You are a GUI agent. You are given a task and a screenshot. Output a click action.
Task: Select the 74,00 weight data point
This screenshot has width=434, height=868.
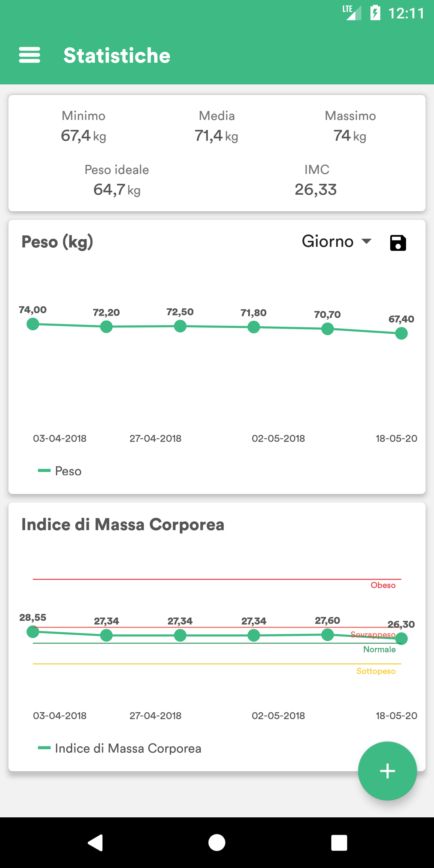pyautogui.click(x=33, y=324)
